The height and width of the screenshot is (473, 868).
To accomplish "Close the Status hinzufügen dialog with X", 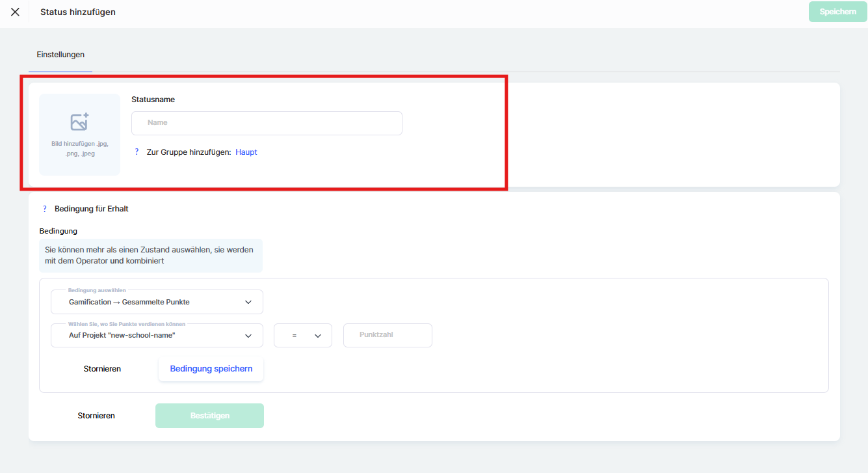I will 15,12.
